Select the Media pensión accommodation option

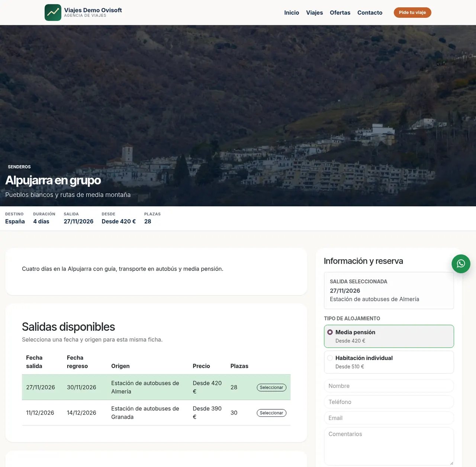[x=389, y=336]
